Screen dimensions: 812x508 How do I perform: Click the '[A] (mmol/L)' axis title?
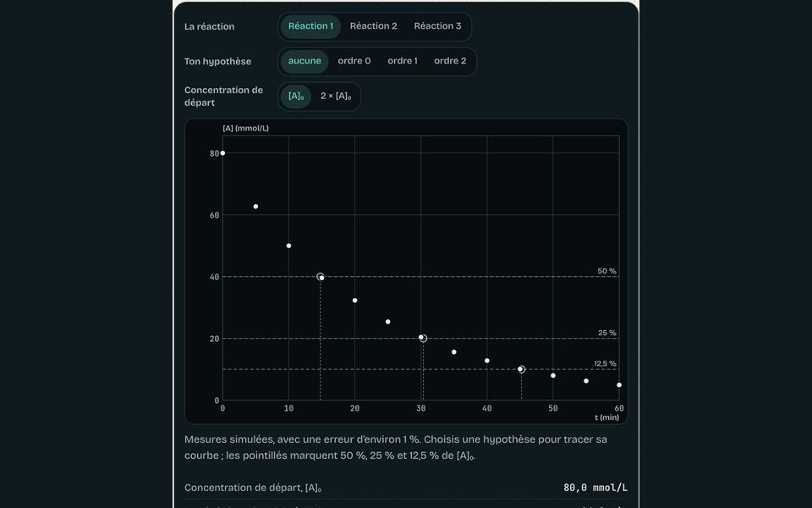(x=246, y=128)
